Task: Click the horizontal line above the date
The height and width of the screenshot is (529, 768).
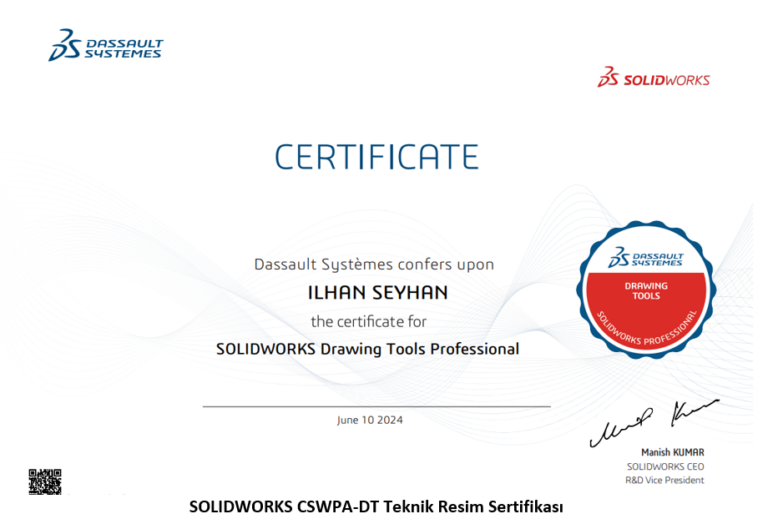Action: tap(376, 406)
